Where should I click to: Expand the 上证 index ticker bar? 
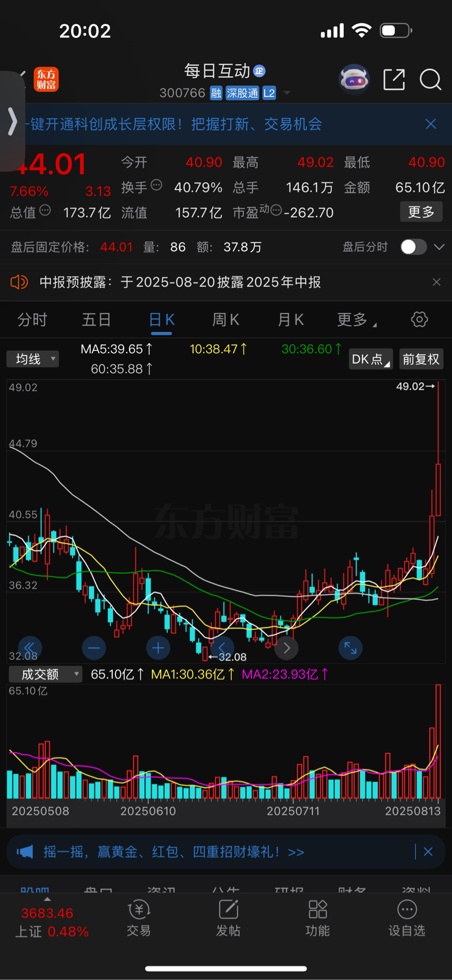47,921
